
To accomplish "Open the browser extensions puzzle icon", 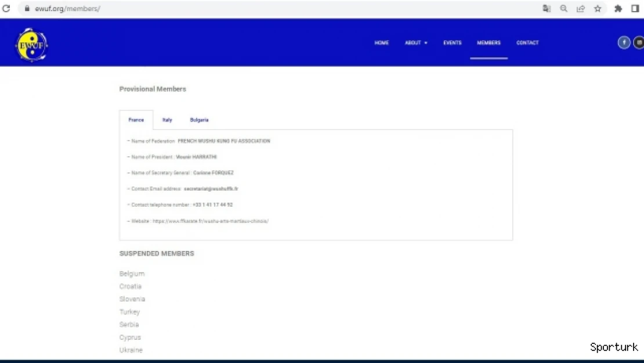I will (x=618, y=9).
